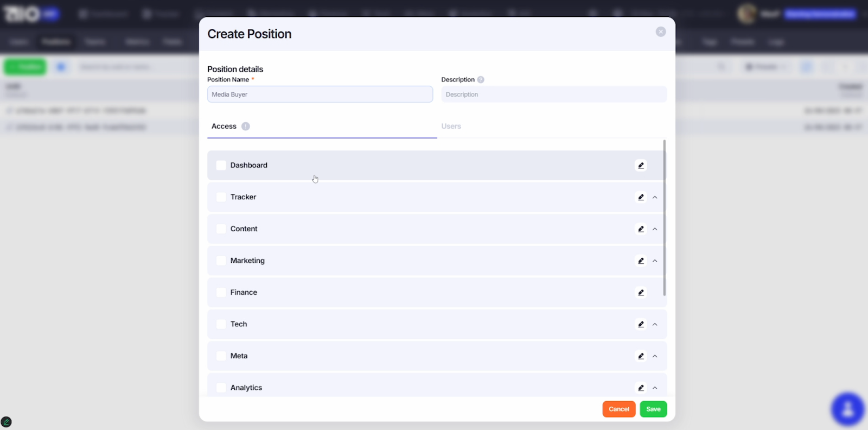
Task: Click the edit pencil icon for Meta
Action: [641, 356]
